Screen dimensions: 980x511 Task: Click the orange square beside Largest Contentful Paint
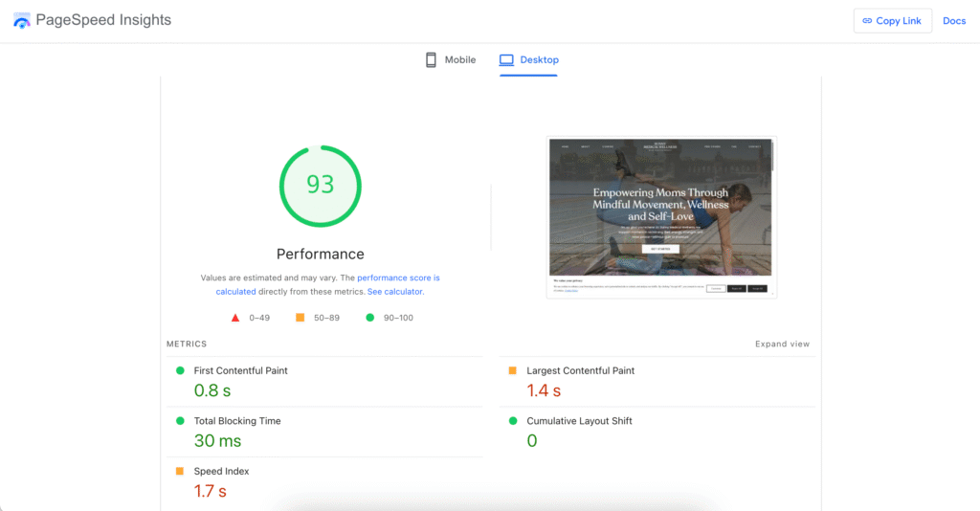click(512, 370)
